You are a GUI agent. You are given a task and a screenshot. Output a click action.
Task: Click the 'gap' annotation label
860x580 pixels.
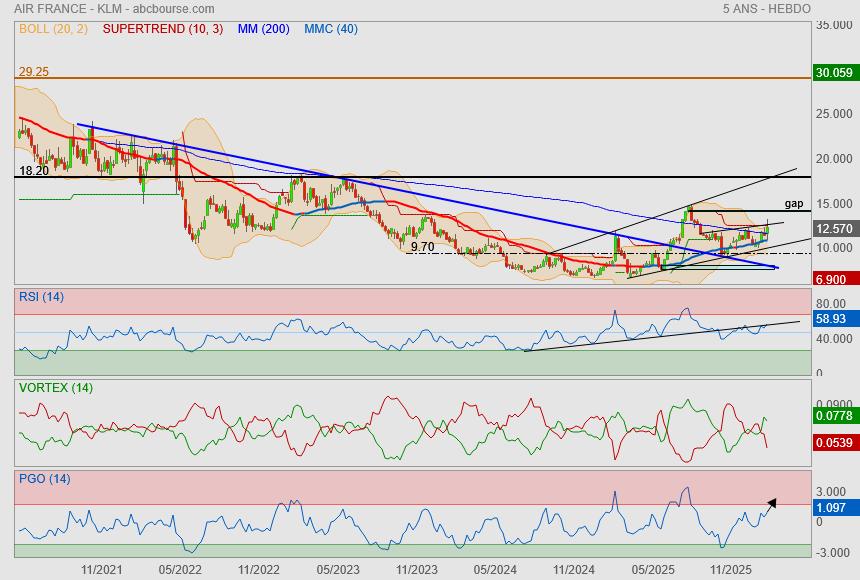[794, 204]
